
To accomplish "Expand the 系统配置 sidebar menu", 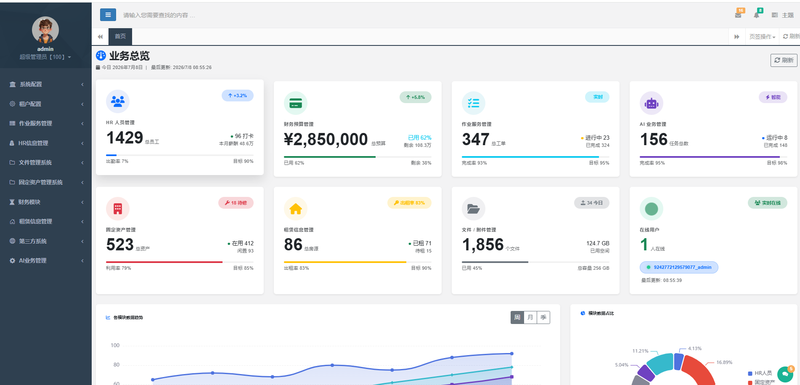I will click(46, 84).
